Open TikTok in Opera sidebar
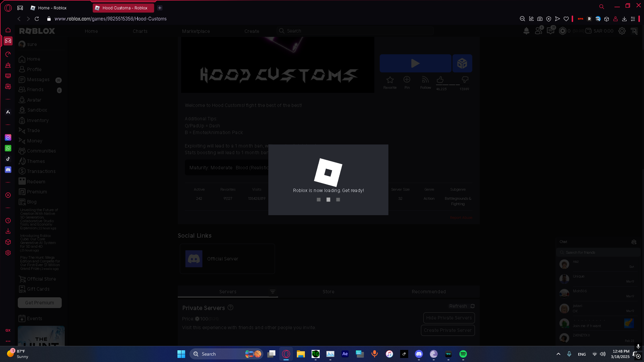This screenshot has width=644, height=362. point(8,159)
